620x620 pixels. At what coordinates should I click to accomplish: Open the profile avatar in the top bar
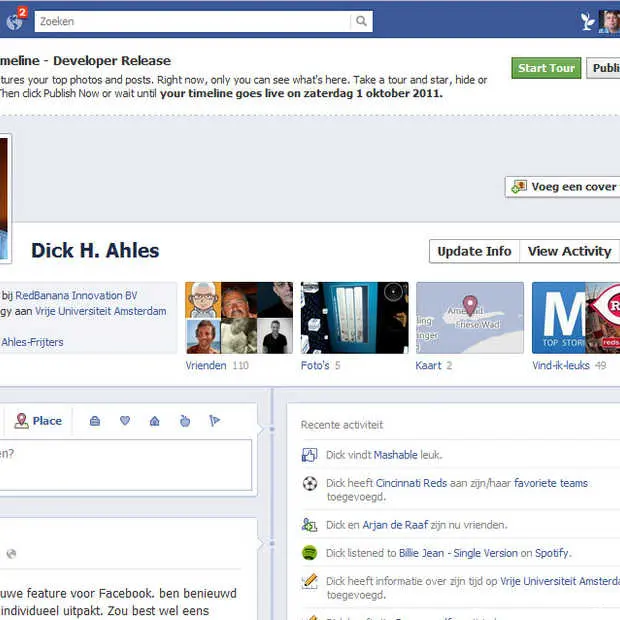pos(609,22)
